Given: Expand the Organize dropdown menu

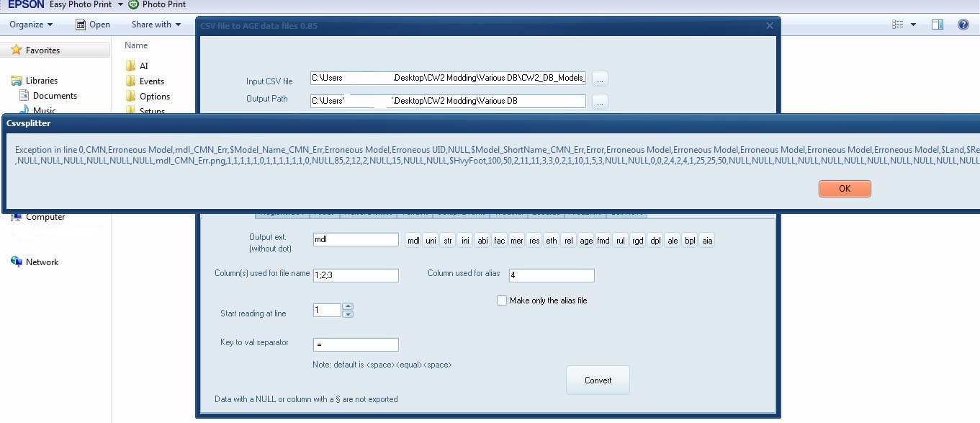Looking at the screenshot, I should 31,25.
